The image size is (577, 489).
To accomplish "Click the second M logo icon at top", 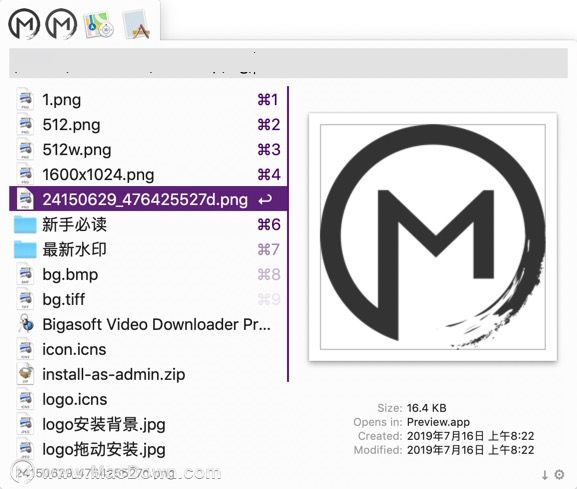I will pyautogui.click(x=61, y=24).
